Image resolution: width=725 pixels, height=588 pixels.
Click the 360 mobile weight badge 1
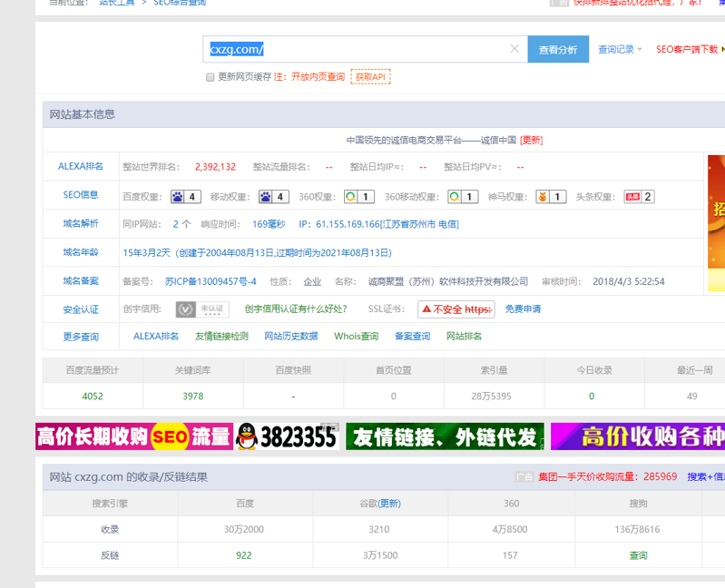[x=463, y=197]
